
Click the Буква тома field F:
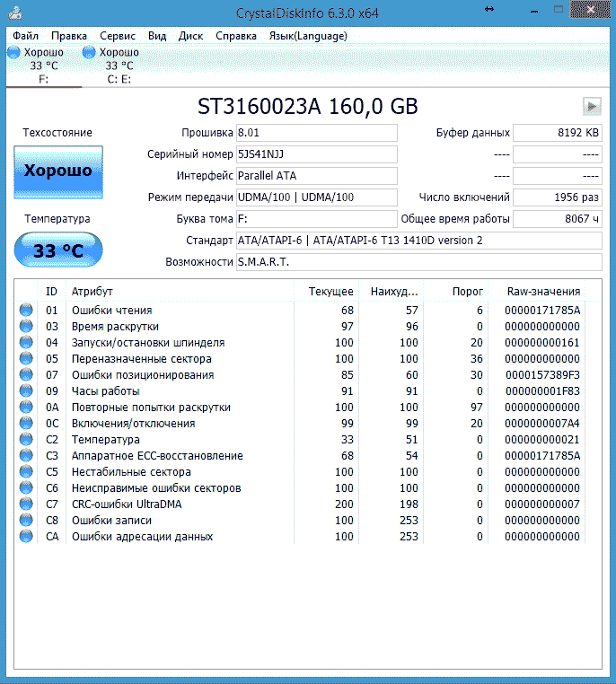[317, 218]
